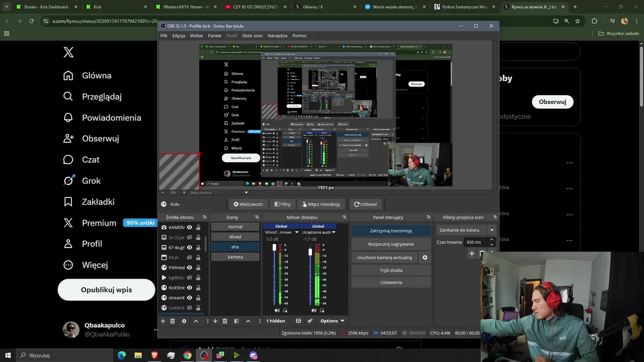Remove selected source with trash icon in Źródła obrazu

[173, 321]
